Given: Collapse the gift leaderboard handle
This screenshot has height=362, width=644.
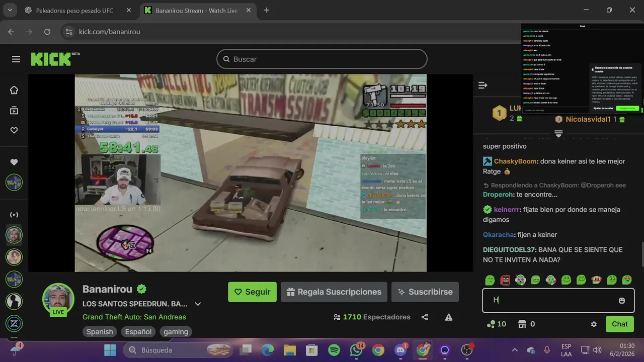Looking at the screenshot, I should [558, 133].
